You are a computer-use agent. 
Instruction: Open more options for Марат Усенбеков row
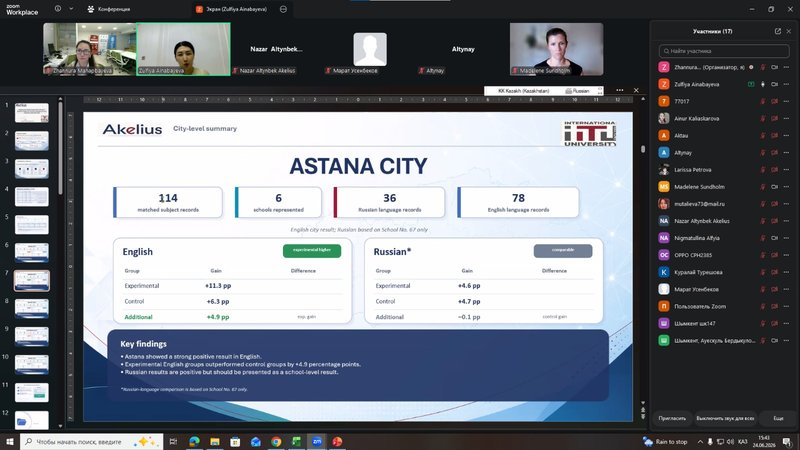[786, 289]
